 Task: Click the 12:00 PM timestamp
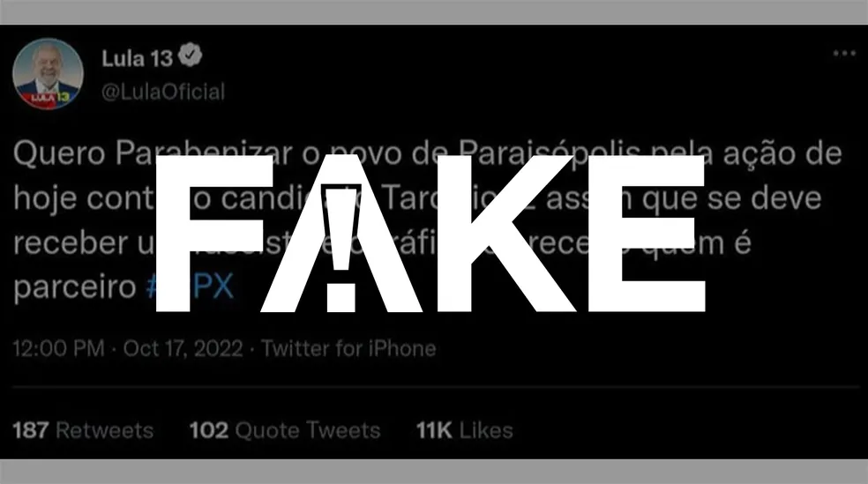point(58,348)
